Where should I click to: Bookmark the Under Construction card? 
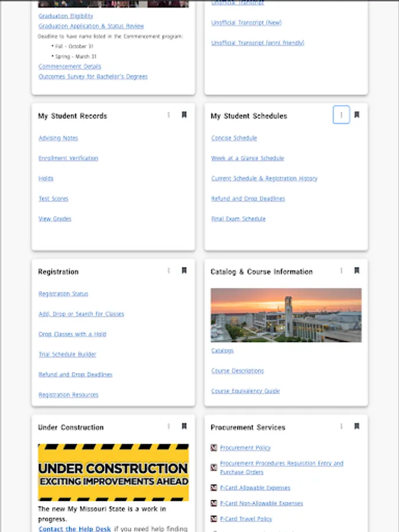pos(184,426)
